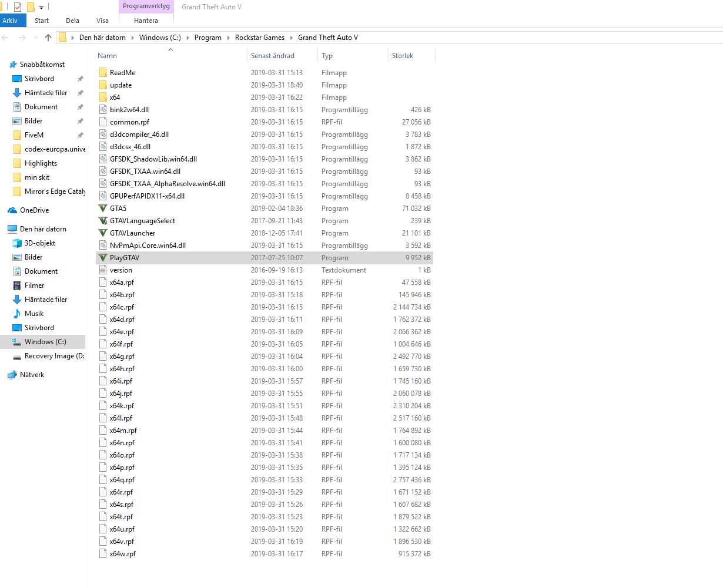This screenshot has height=588, width=723.
Task: Click the Filmer film icon
Action: click(x=17, y=285)
